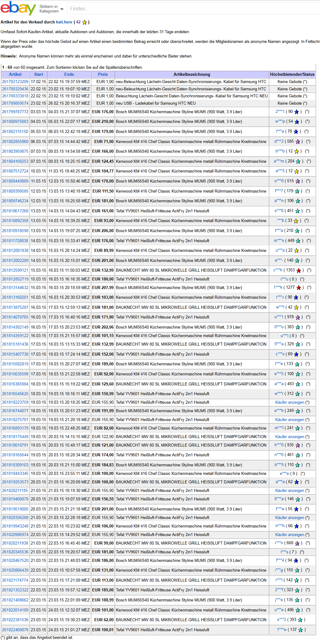Image resolution: width=320 pixels, height=644 pixels.
Task: Open bidder 2***1 with score 90
Action: pyautogui.click(x=280, y=112)
